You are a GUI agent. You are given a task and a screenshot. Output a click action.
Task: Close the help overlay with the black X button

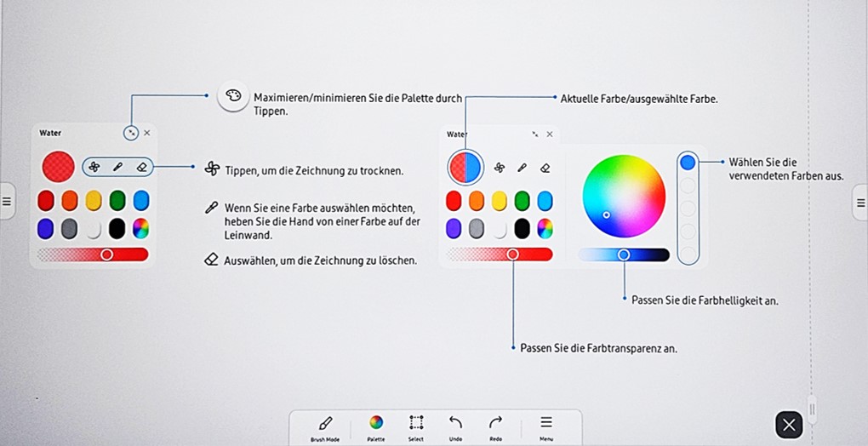click(x=789, y=425)
